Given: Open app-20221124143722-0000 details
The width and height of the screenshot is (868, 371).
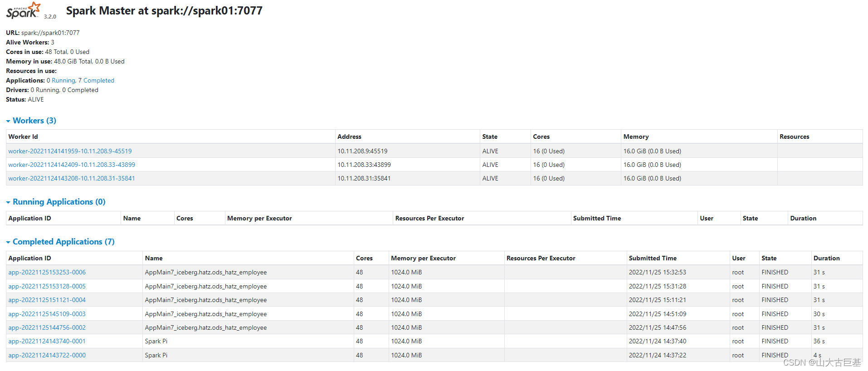Looking at the screenshot, I should click(47, 355).
